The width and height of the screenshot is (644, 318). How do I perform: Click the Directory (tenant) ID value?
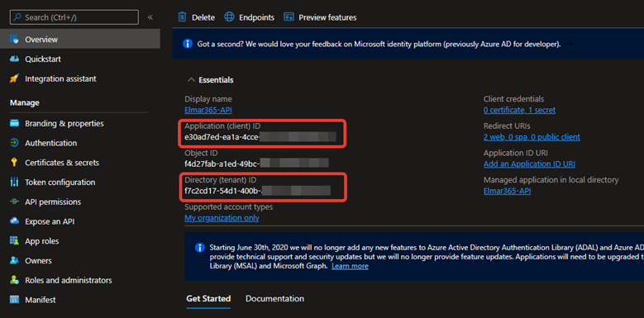click(258, 191)
